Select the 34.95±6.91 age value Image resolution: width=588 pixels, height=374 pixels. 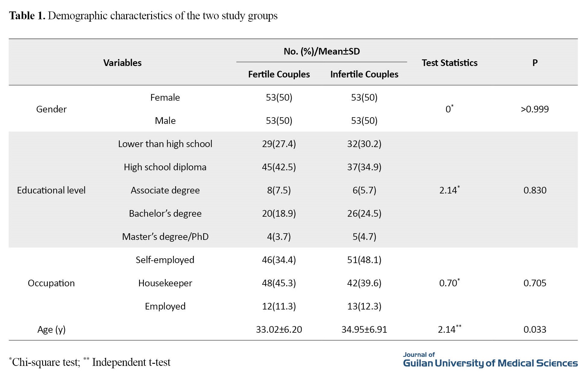click(364, 329)
